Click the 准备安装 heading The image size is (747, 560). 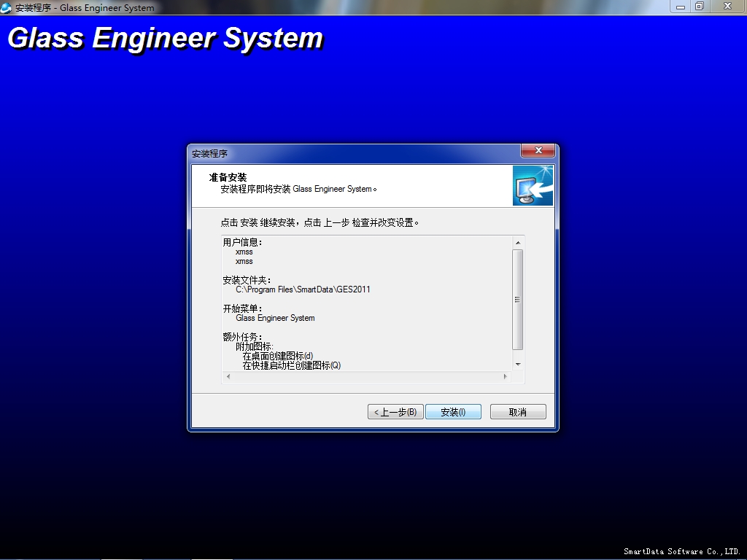228,178
